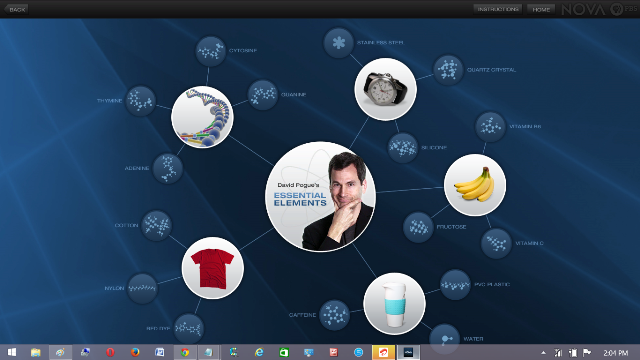Click the central Essential Elements circle
This screenshot has width=640, height=360.
[320, 197]
